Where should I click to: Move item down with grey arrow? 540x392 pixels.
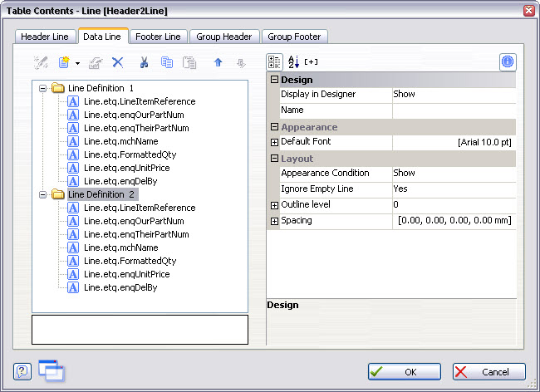tap(241, 63)
